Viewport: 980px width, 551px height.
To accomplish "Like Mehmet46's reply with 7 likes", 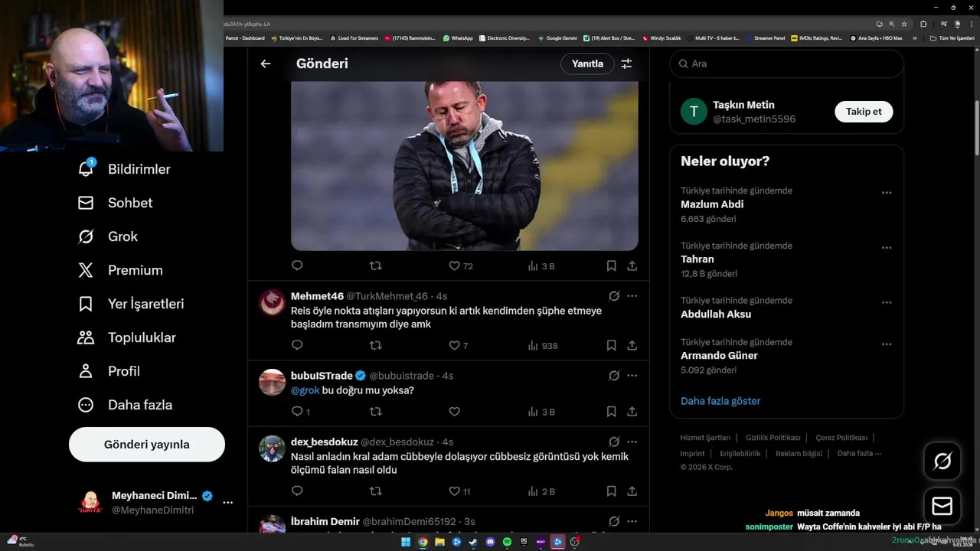I will pyautogui.click(x=458, y=345).
